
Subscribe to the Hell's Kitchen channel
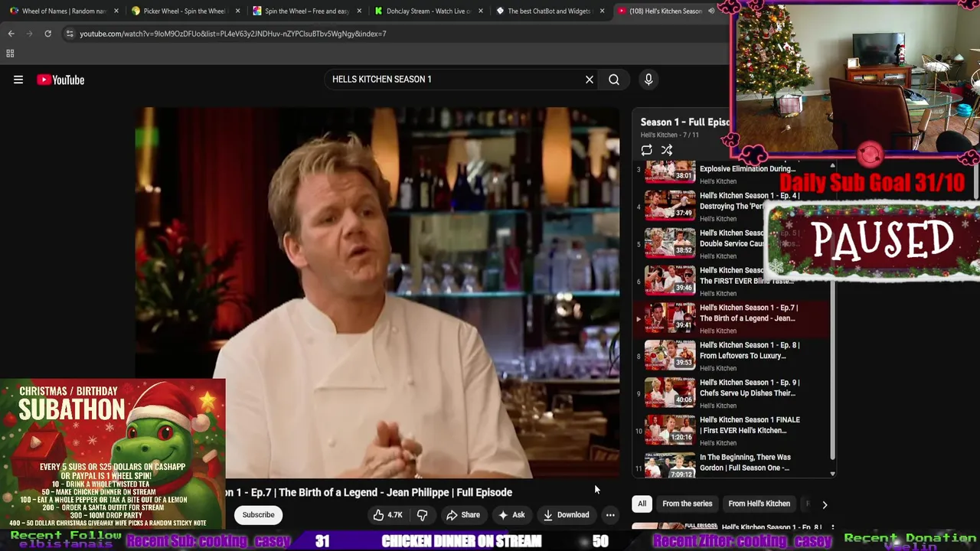(258, 515)
